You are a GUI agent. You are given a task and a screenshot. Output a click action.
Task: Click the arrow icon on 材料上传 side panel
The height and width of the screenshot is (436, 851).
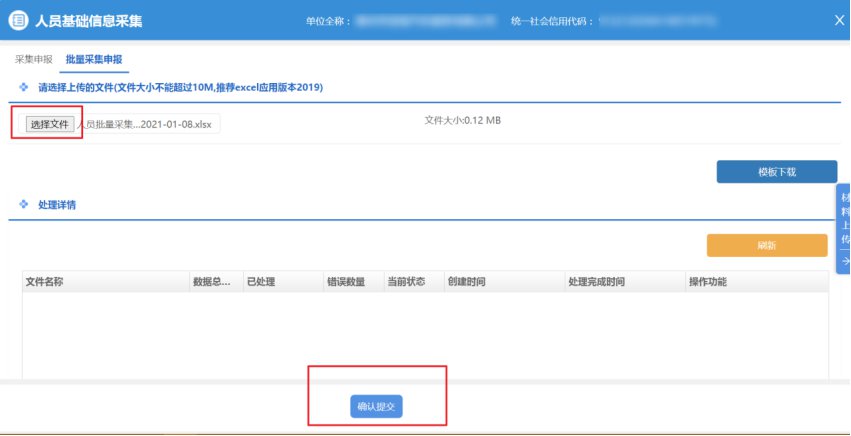tap(844, 261)
